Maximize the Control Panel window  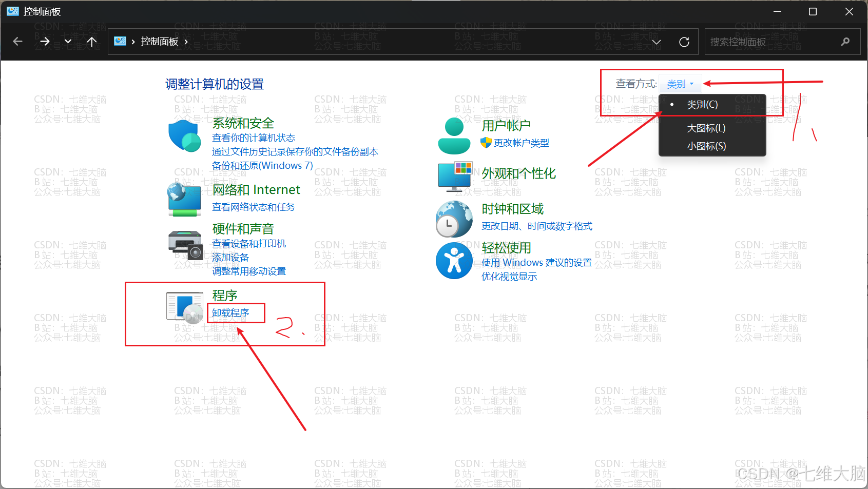click(x=813, y=11)
